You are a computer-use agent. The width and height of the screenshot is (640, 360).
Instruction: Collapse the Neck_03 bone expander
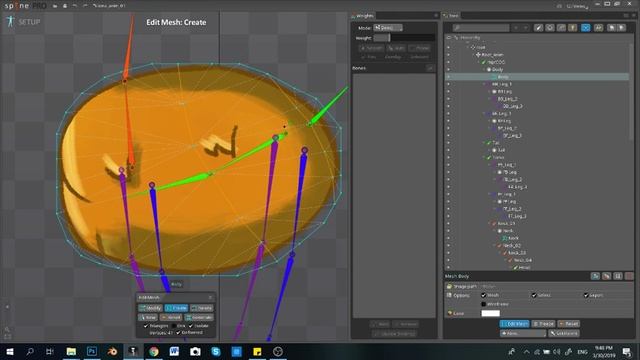(x=500, y=253)
